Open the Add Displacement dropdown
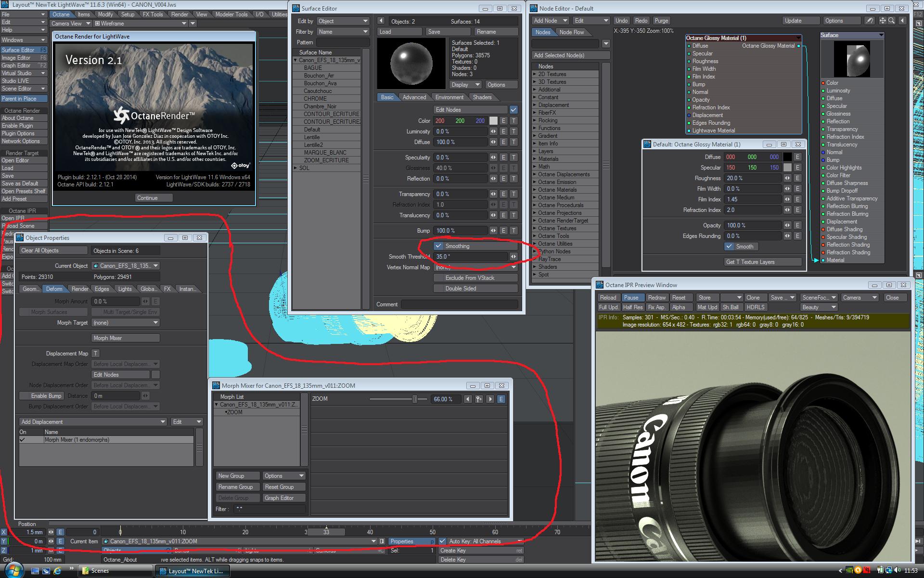The width and height of the screenshot is (924, 578). click(93, 422)
